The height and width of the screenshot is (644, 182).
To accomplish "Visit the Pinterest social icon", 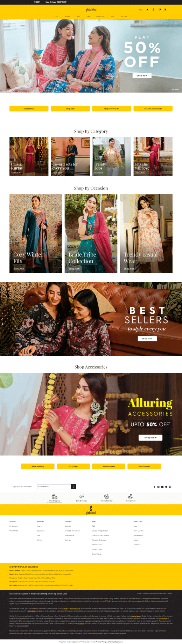I will pyautogui.click(x=170, y=487).
